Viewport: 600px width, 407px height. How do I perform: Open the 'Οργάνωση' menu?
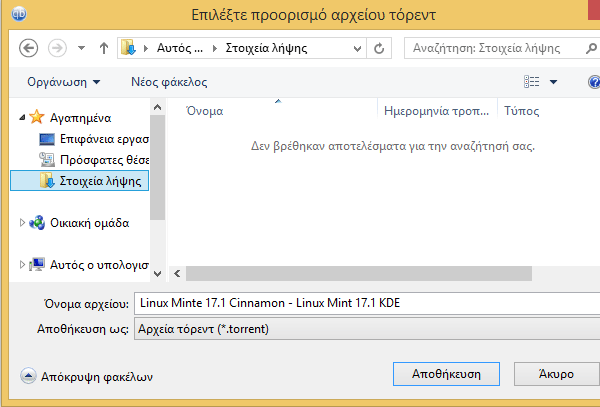coord(64,82)
